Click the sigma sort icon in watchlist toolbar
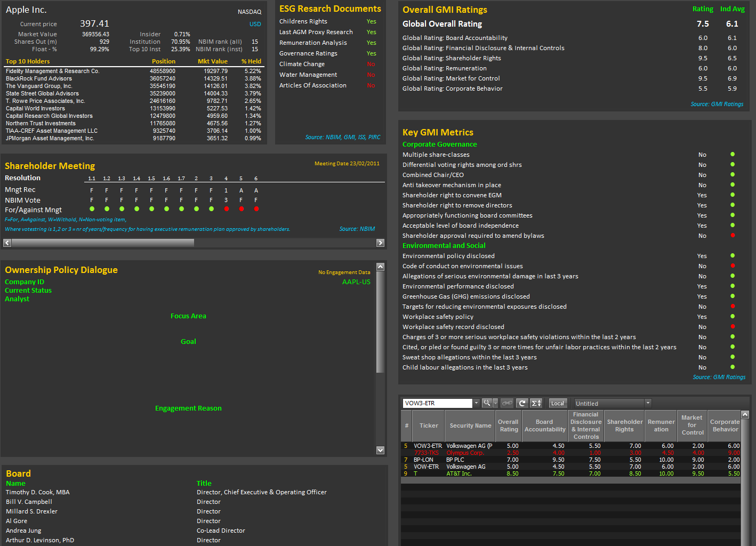The width and height of the screenshot is (756, 546). tap(536, 403)
